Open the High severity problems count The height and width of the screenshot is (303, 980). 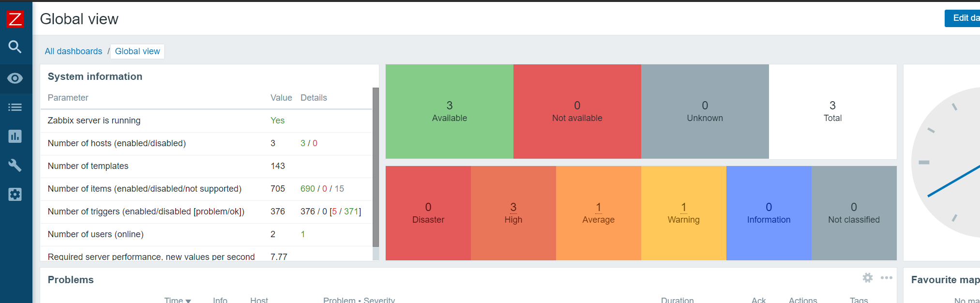(x=513, y=208)
